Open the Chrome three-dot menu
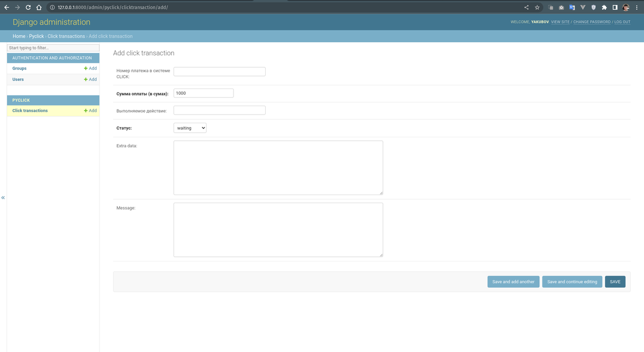This screenshot has height=352, width=644. tap(637, 8)
